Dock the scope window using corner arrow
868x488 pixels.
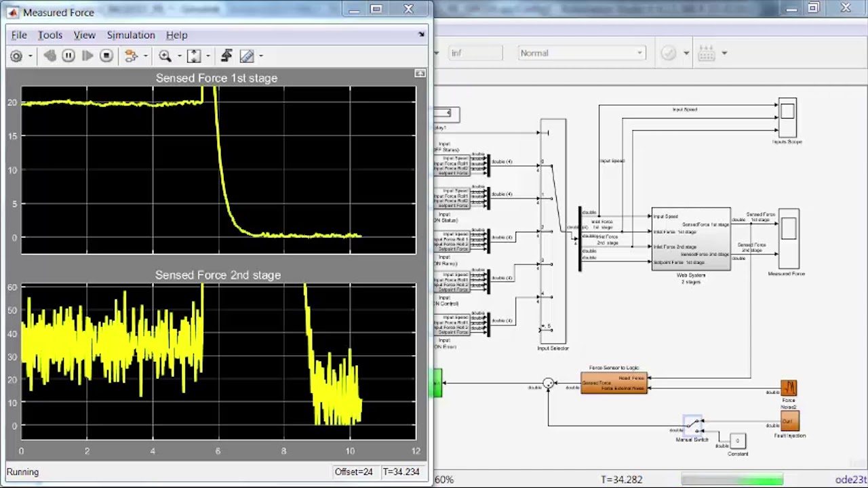coord(421,35)
